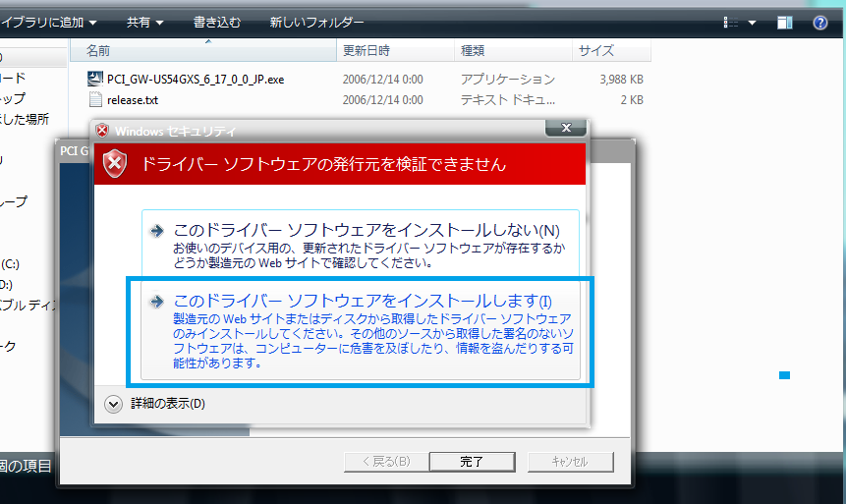
Task: Click the 完了 button in the installer wizard
Action: (472, 462)
